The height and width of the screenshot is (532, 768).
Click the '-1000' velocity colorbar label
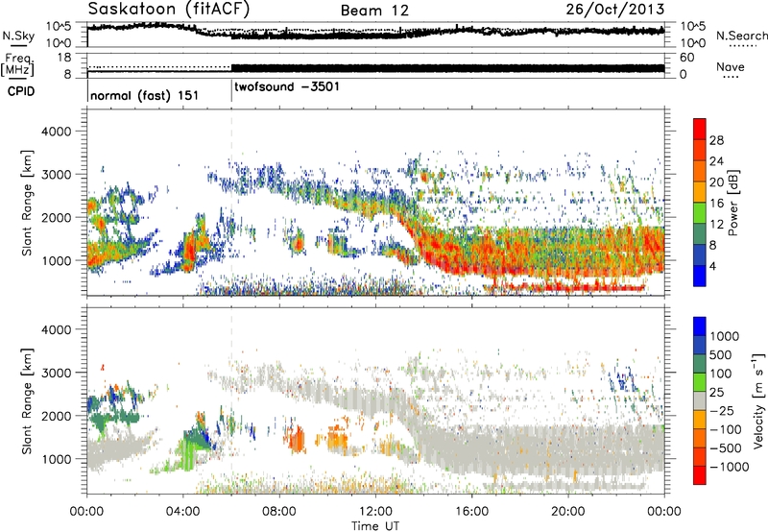[x=729, y=467]
